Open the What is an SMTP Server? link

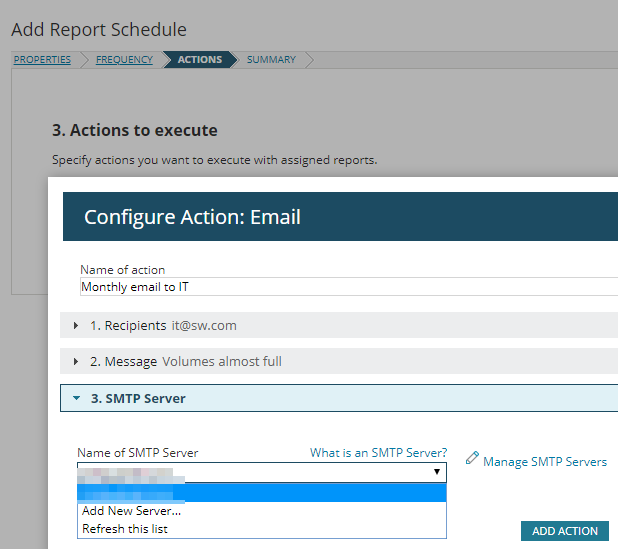pos(378,453)
